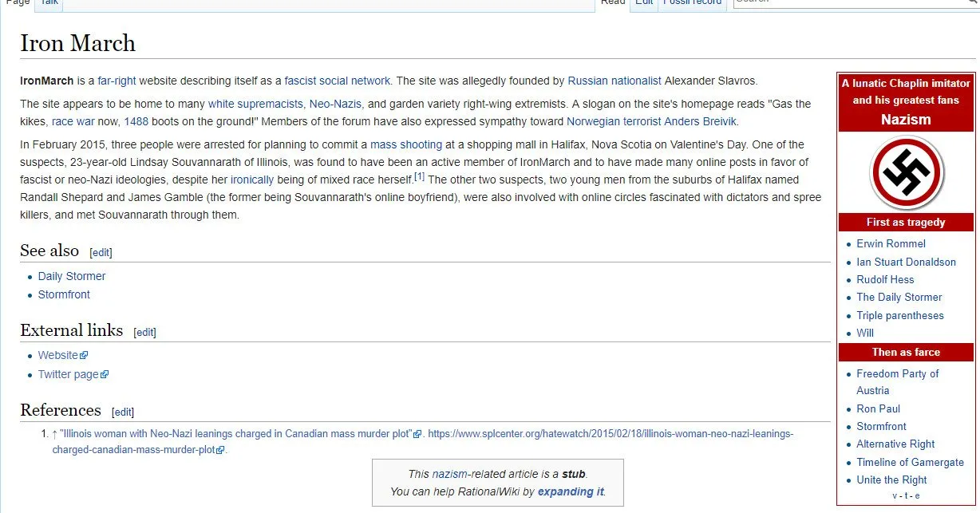Open Stormfront in the sidebar list

pos(882,426)
